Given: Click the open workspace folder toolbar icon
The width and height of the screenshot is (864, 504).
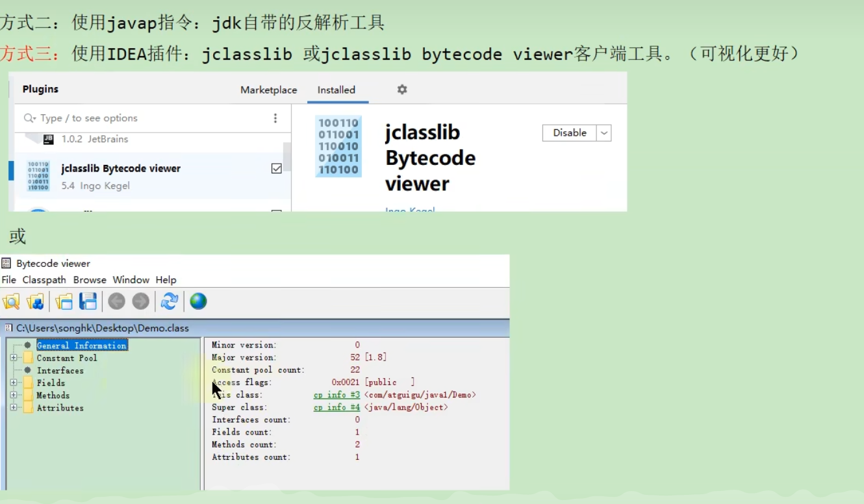Looking at the screenshot, I should pos(64,301).
